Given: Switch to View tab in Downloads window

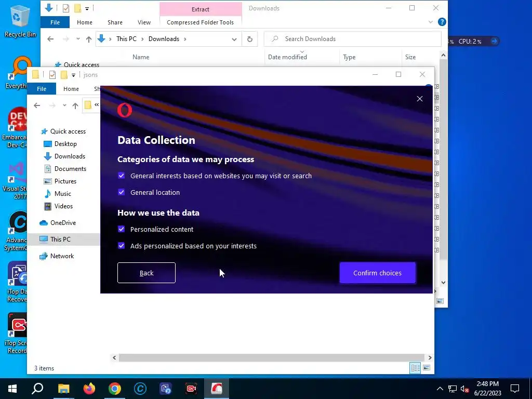Looking at the screenshot, I should 144,22.
